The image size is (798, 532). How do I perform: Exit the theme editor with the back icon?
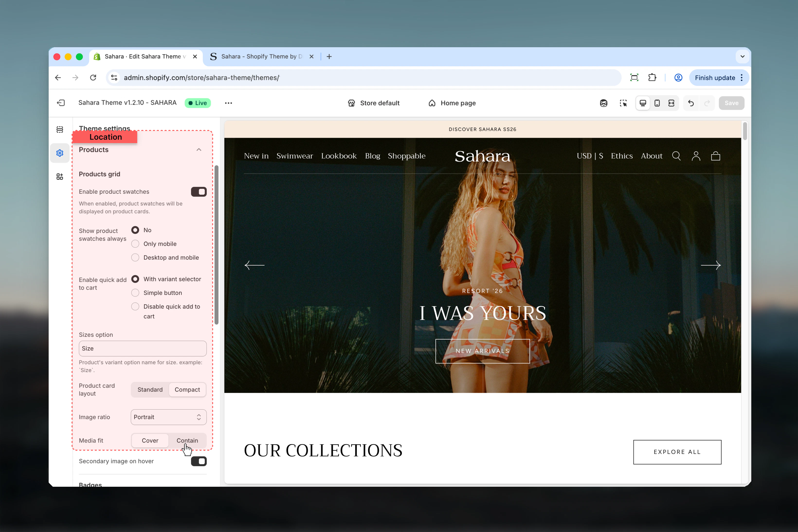tap(61, 103)
